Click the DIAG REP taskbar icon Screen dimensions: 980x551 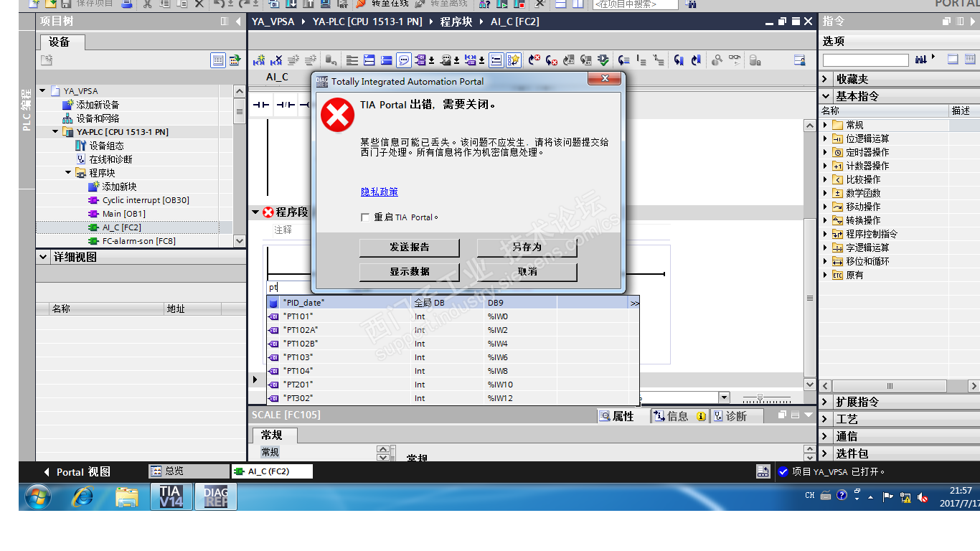tap(215, 496)
